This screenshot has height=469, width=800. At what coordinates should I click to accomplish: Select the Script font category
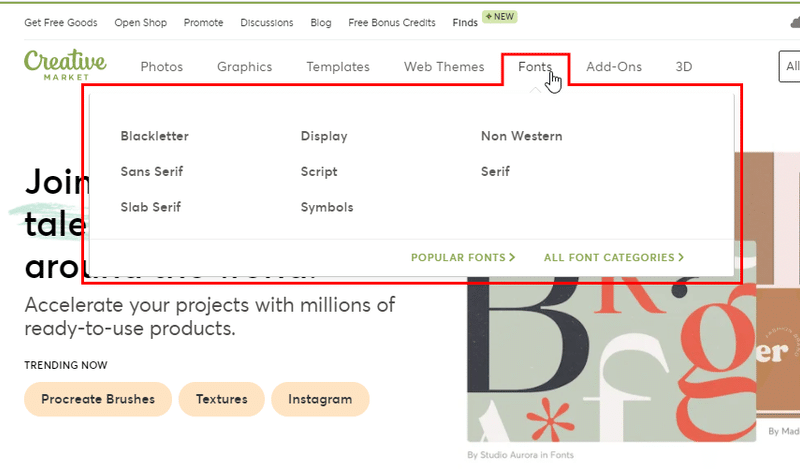pyautogui.click(x=319, y=171)
